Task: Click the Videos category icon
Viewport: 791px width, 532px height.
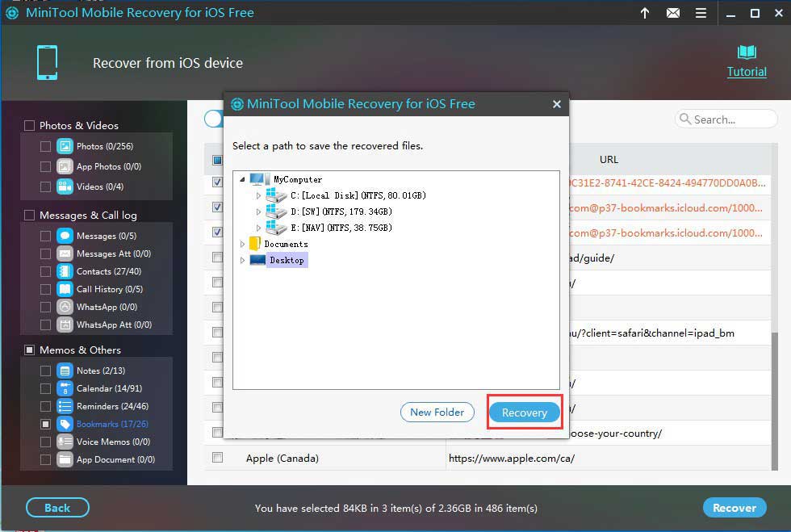Action: (65, 186)
